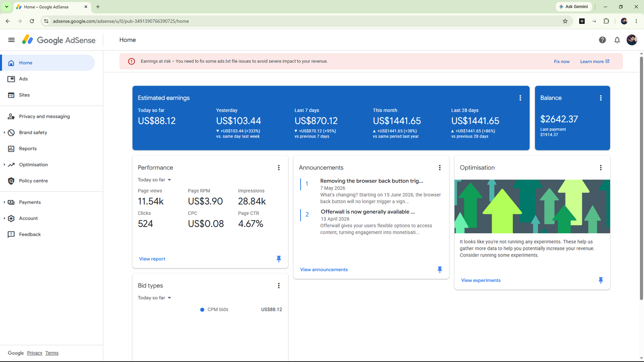Image resolution: width=644 pixels, height=362 pixels.
Task: Open Balance card three-dot menu
Action: coord(601,98)
